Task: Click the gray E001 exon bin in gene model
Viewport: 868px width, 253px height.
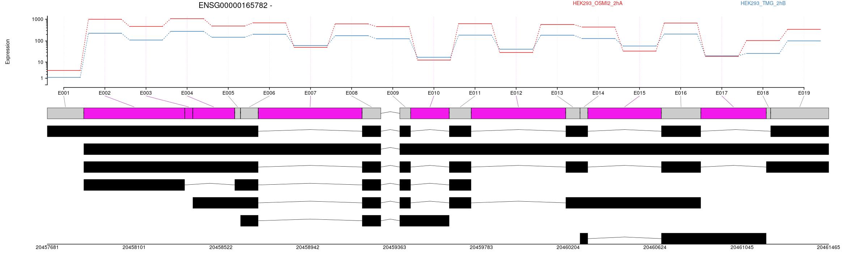Action: (65, 113)
